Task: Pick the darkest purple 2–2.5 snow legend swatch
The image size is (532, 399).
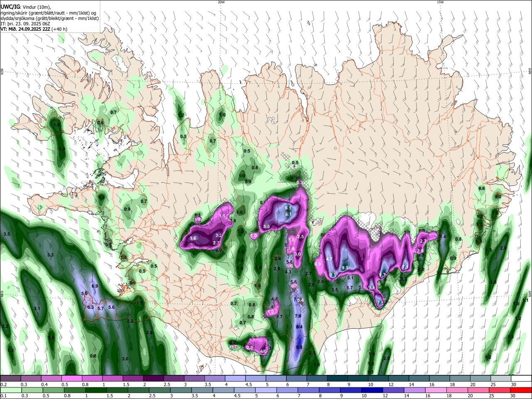Action: (x=153, y=378)
